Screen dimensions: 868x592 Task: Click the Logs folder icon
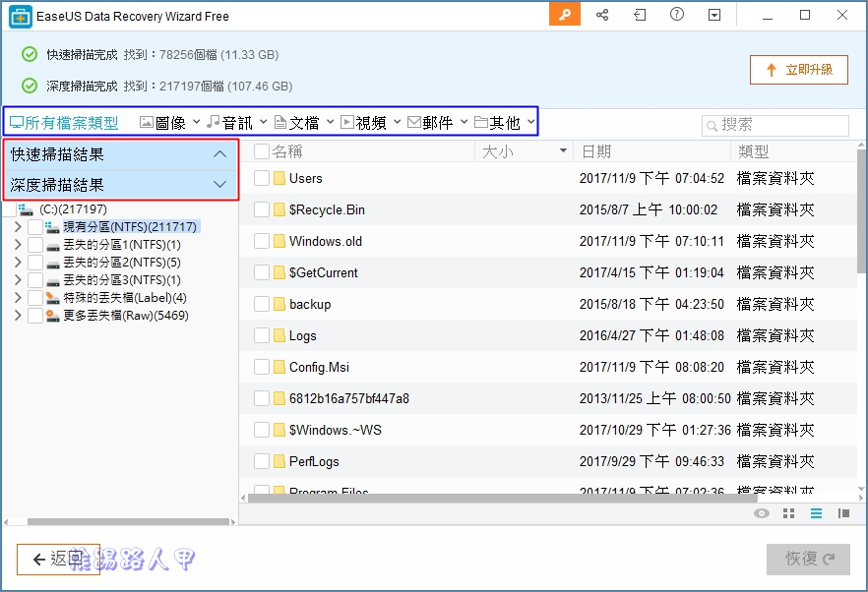pyautogui.click(x=279, y=335)
